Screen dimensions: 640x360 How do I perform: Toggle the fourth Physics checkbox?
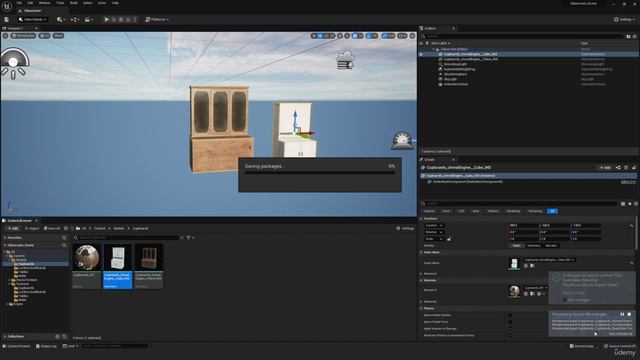coord(510,335)
